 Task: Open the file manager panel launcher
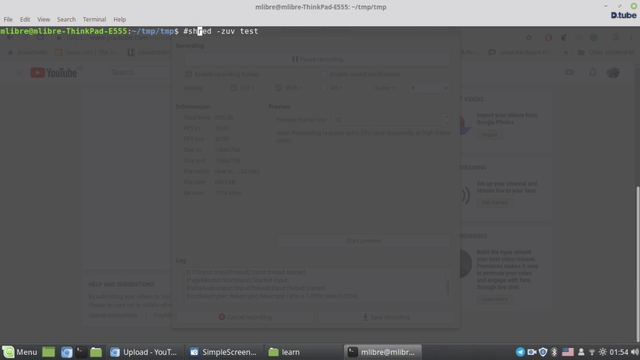point(96,352)
